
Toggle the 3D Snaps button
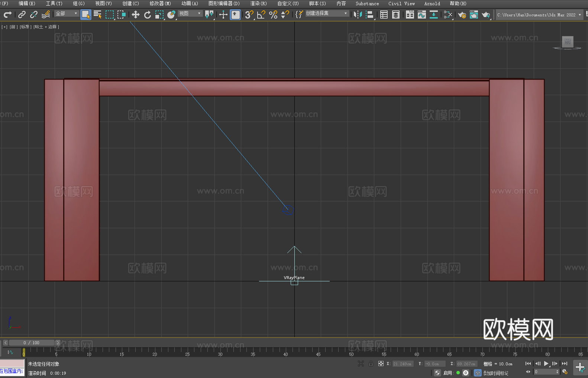[x=249, y=14]
